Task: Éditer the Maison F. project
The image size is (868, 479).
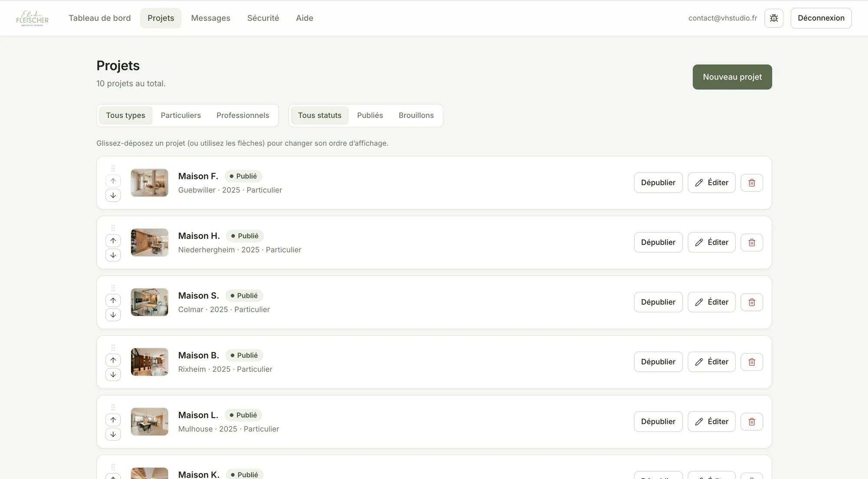Action: click(x=711, y=183)
